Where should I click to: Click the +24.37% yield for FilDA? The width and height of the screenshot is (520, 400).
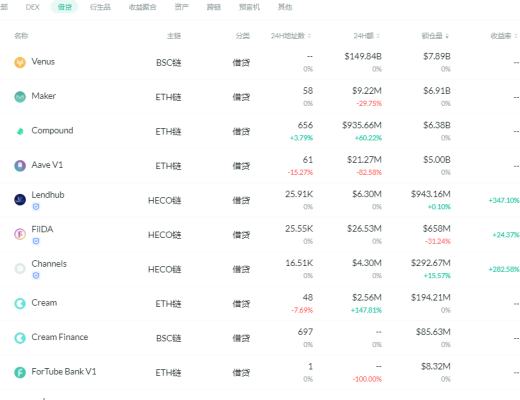(x=506, y=235)
